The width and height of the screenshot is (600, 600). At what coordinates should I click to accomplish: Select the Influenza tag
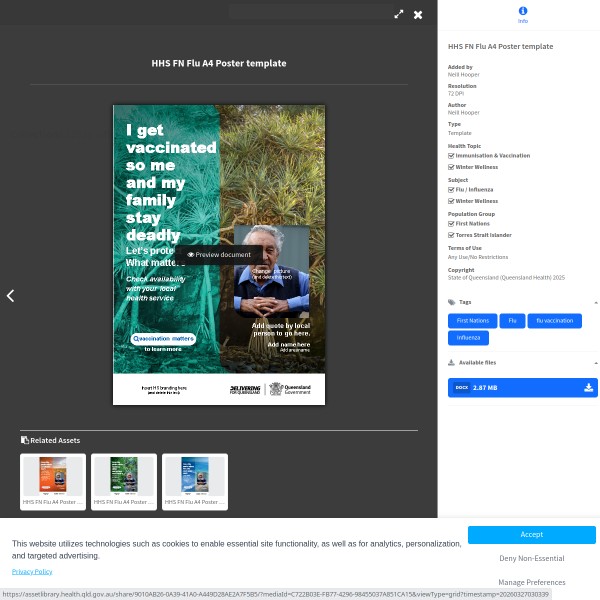point(469,338)
